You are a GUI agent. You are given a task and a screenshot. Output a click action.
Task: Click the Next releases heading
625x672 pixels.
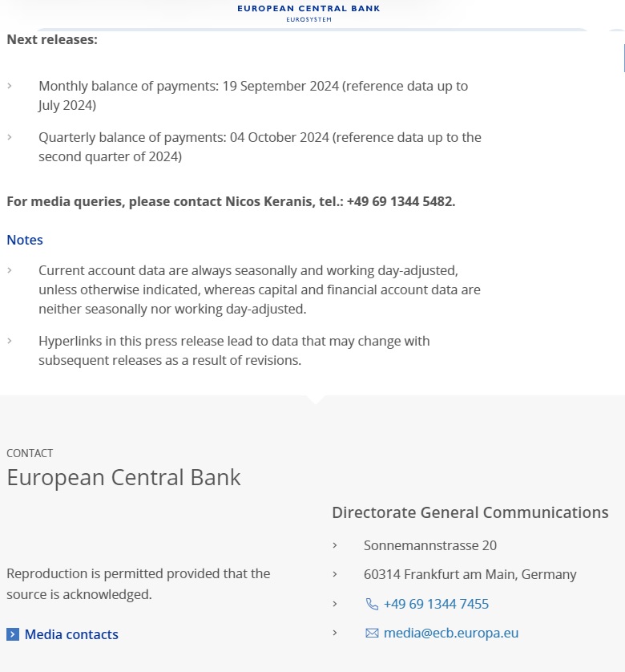52,38
